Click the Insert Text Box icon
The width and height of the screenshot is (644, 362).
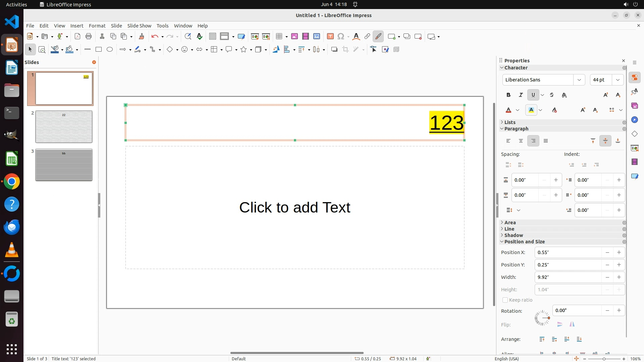[x=330, y=37]
